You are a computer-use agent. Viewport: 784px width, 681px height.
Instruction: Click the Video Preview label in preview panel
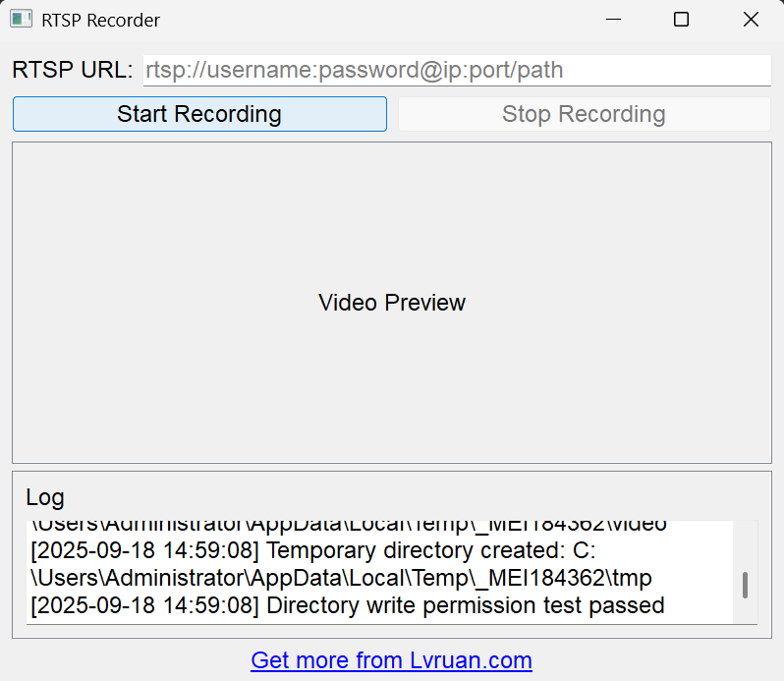pos(392,303)
